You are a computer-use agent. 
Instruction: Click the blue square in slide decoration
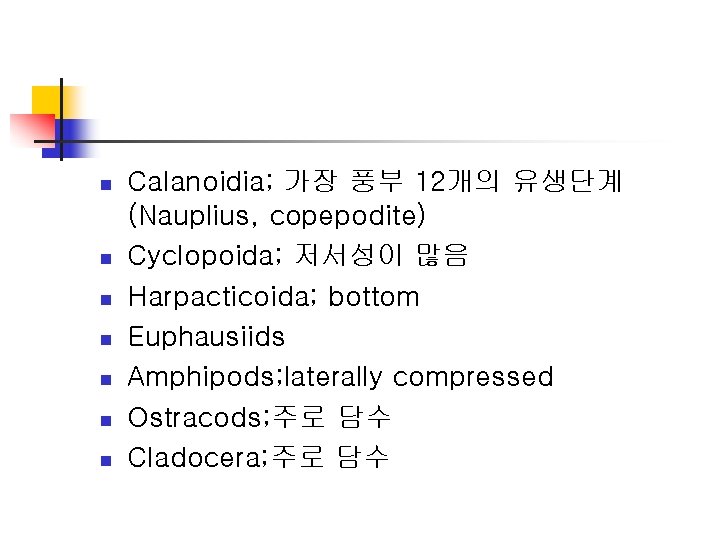pyautogui.click(x=69, y=139)
